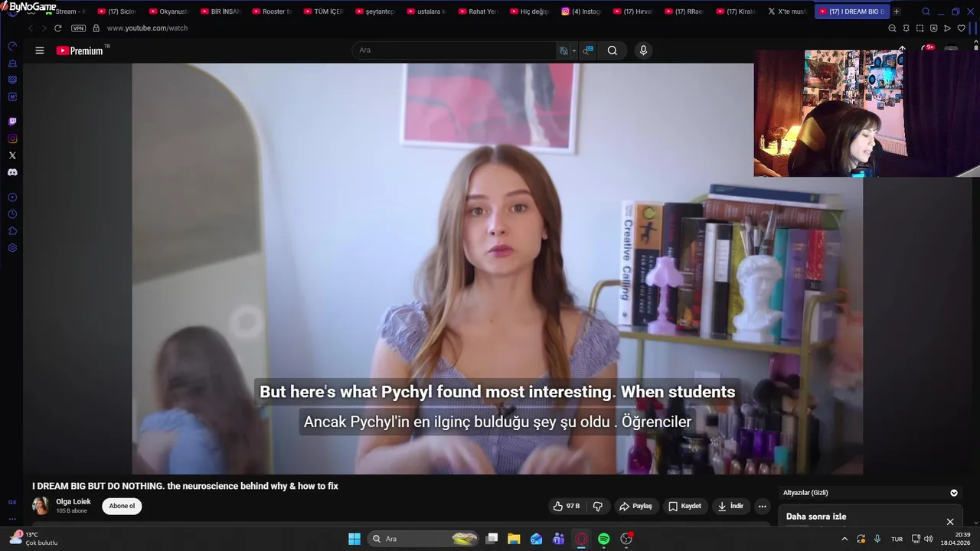Like the video (97 B thumbs up)
Image resolution: width=980 pixels, height=551 pixels.
[x=567, y=506]
